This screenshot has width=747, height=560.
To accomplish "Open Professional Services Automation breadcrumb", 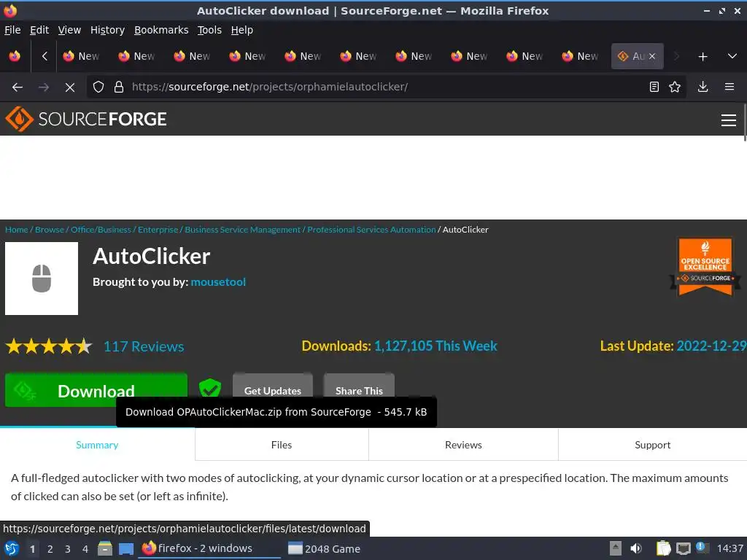I will coord(371,230).
